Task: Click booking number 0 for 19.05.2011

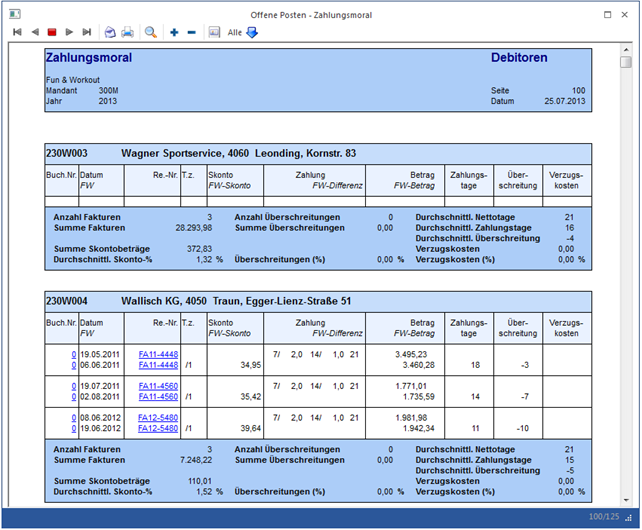Action: tap(72, 354)
